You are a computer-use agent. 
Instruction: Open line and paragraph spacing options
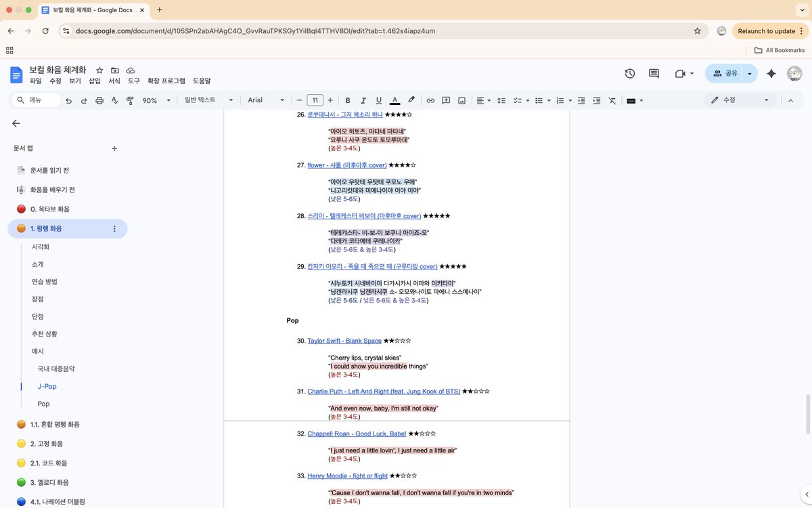tap(501, 100)
